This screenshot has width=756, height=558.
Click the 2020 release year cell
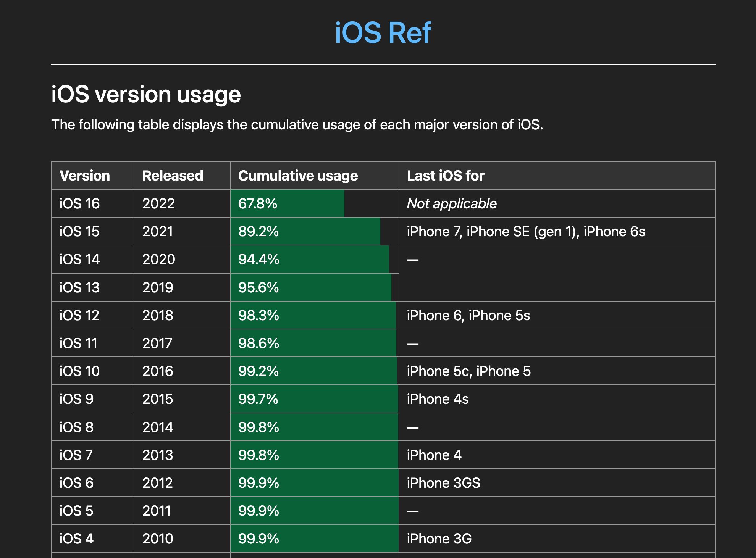point(182,259)
